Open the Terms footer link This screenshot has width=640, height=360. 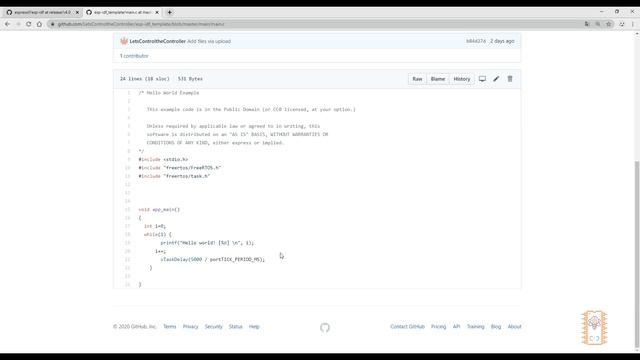click(169, 327)
